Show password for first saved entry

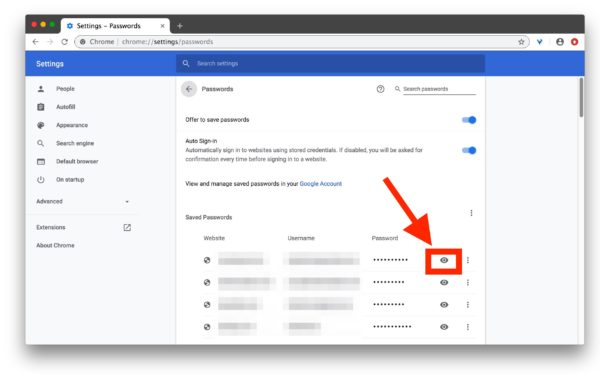point(444,260)
